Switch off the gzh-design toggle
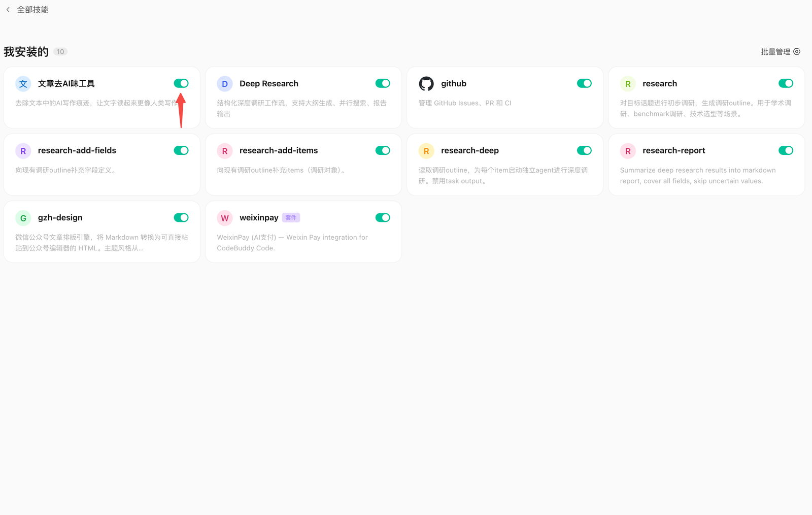The image size is (812, 515). [181, 217]
